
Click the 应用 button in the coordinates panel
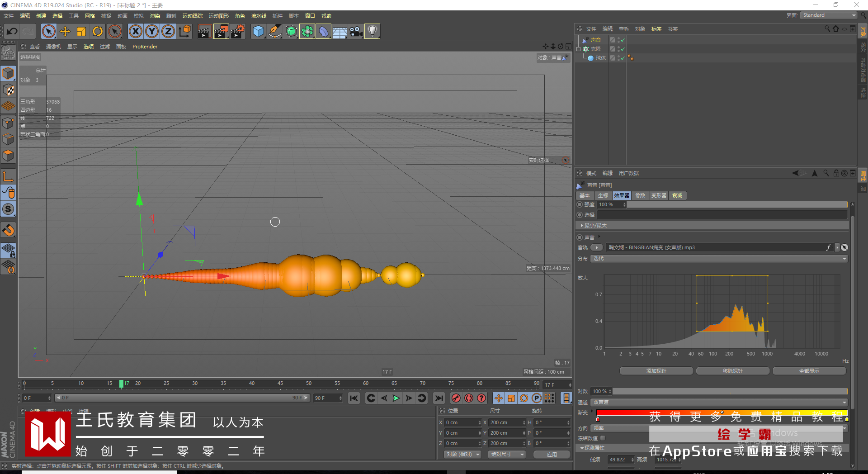coord(552,454)
